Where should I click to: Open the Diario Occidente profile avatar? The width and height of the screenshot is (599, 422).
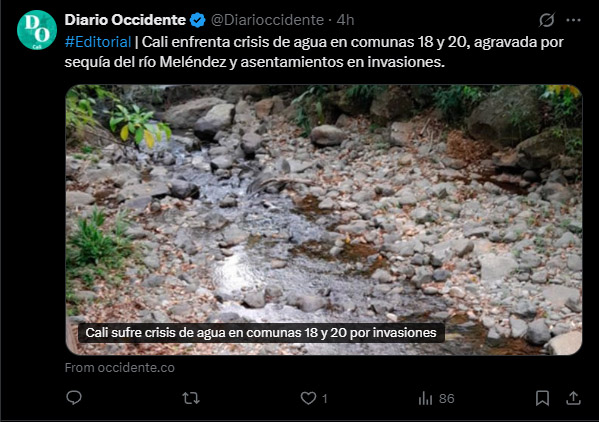[37, 30]
